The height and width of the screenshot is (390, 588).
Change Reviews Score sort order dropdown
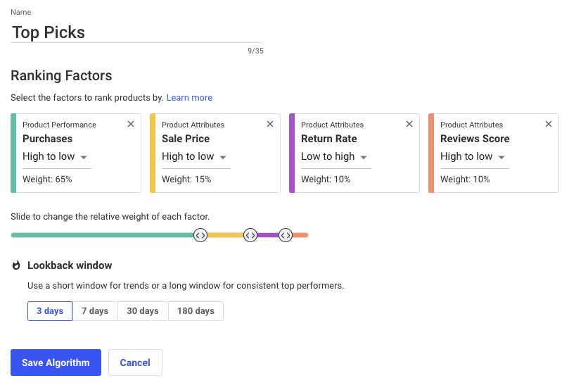474,157
